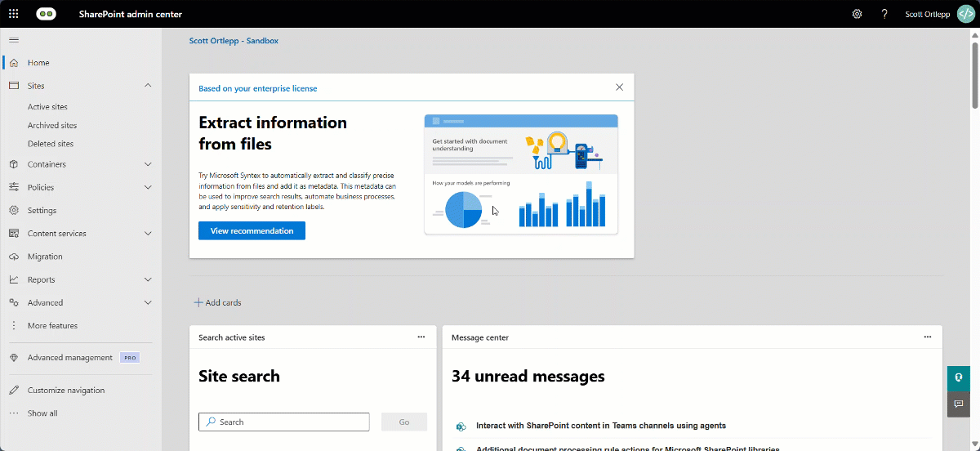Open Scott Ortlepp account avatar
The width and height of the screenshot is (980, 451).
(x=965, y=14)
